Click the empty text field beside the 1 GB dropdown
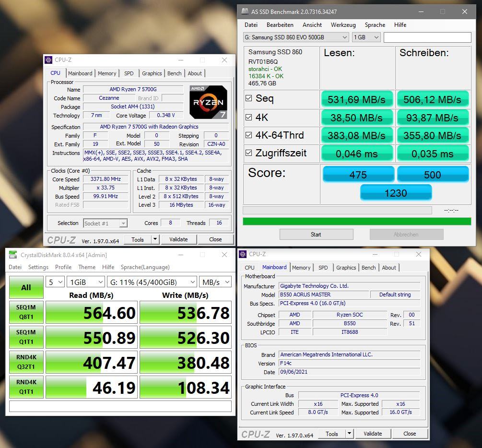 click(x=427, y=37)
